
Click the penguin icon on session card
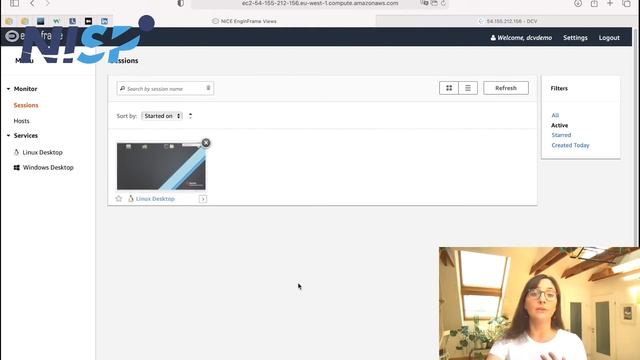[131, 199]
